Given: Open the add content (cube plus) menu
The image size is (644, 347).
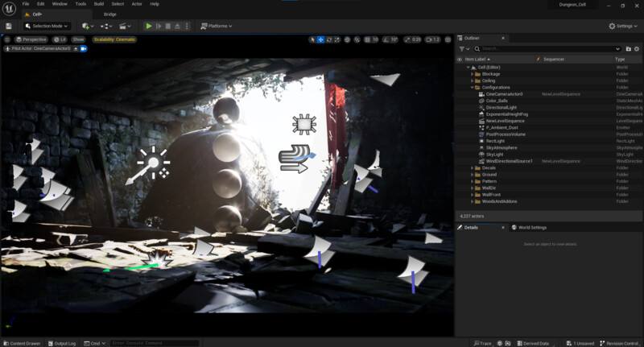Looking at the screenshot, I should 88,26.
